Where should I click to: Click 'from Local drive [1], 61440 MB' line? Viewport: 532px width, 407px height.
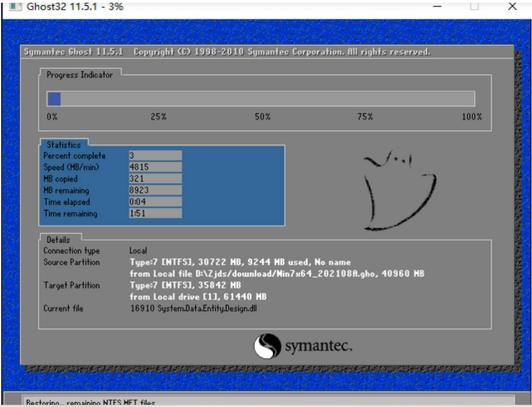click(x=198, y=297)
